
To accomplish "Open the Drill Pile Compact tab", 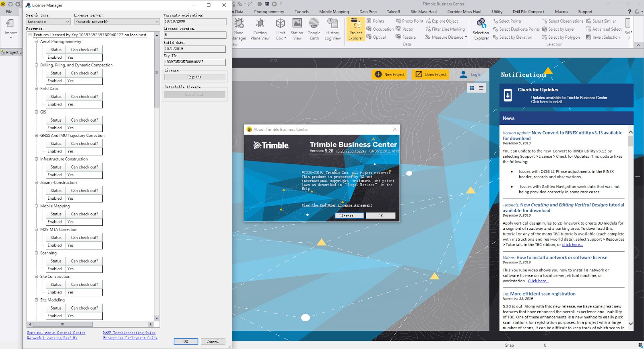I will pos(528,12).
